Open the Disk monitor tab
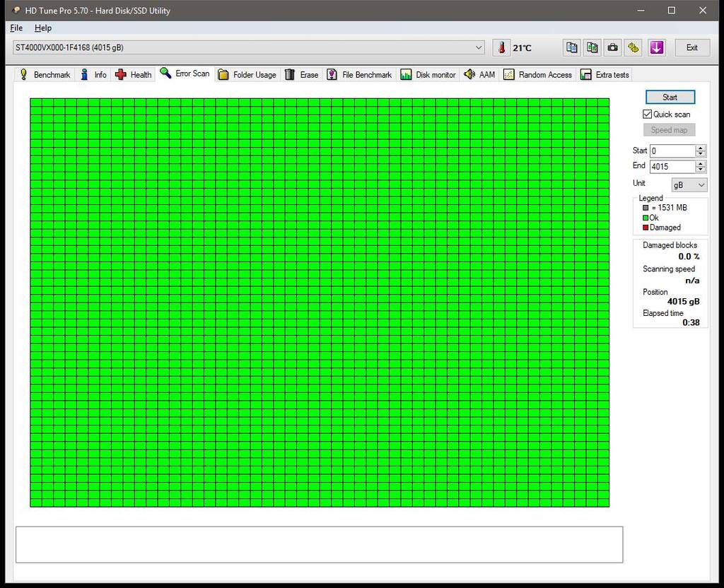The image size is (724, 588). pyautogui.click(x=428, y=74)
